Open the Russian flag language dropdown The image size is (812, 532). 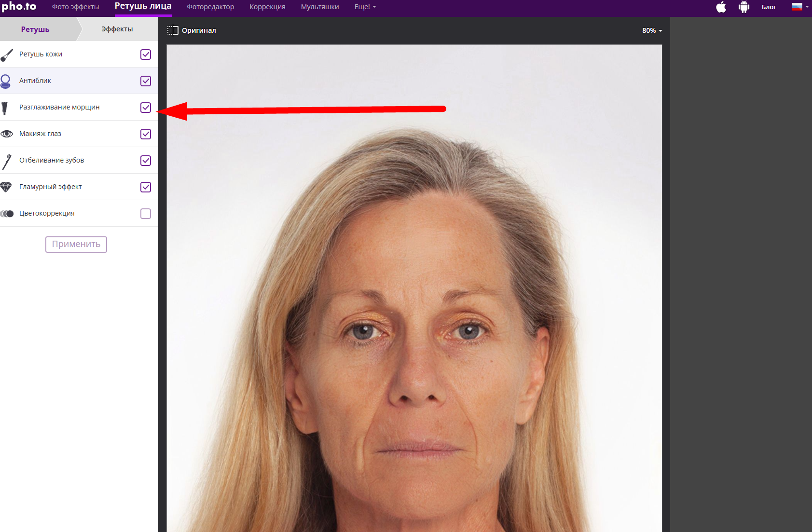(800, 7)
